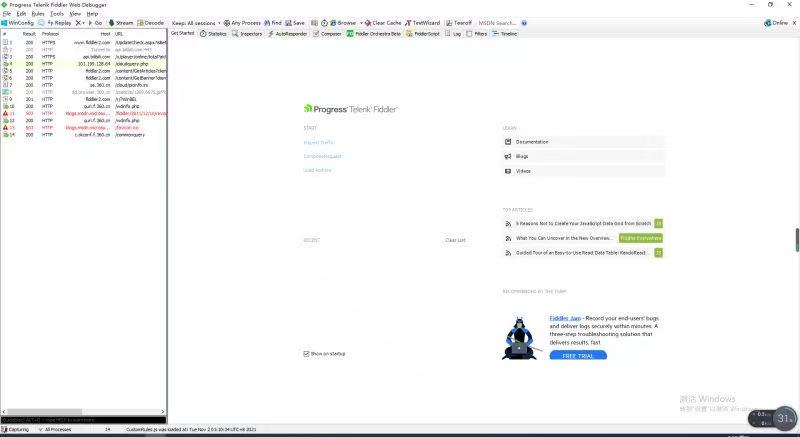This screenshot has width=800, height=437.
Task: Click the blue help icon beside MSDN Search
Action: tap(524, 23)
